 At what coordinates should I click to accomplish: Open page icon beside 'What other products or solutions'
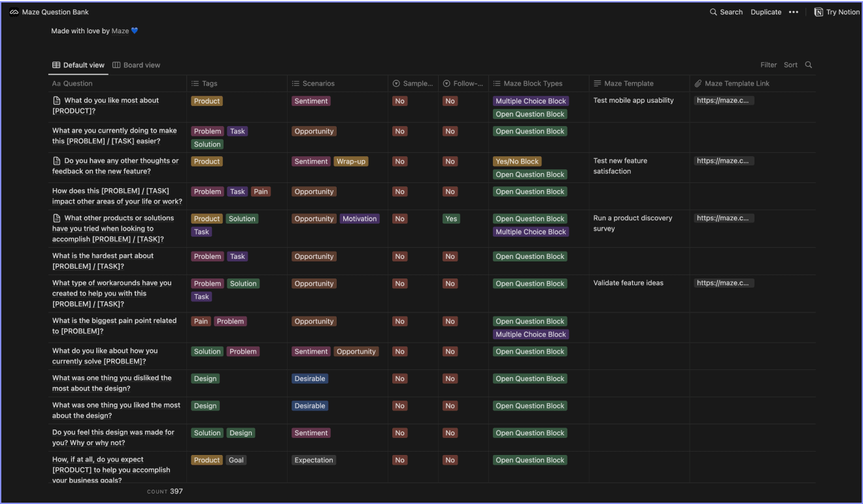point(57,218)
